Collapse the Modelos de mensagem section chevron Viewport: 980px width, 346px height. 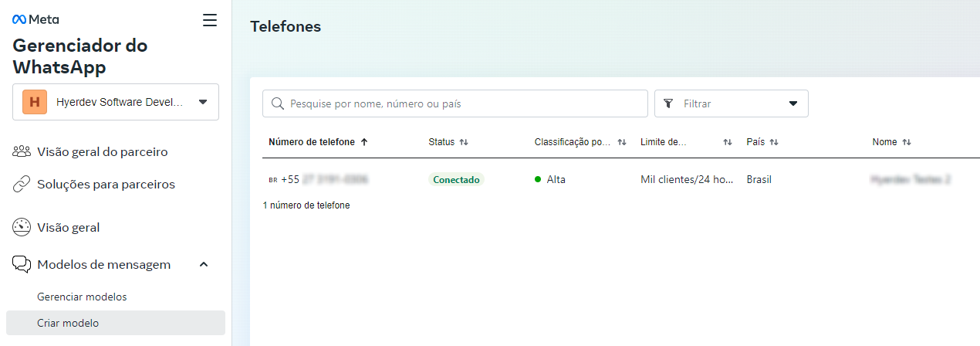(x=204, y=264)
